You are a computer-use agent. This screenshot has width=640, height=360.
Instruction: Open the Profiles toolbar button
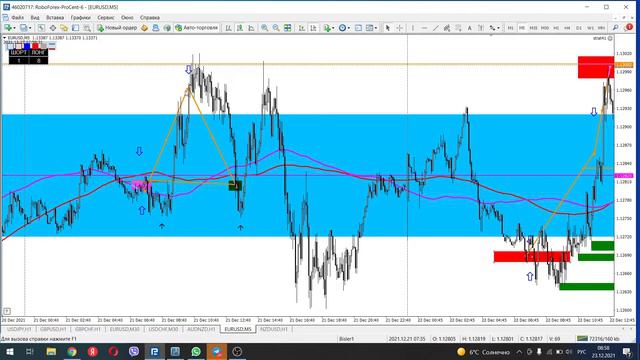pos(24,28)
